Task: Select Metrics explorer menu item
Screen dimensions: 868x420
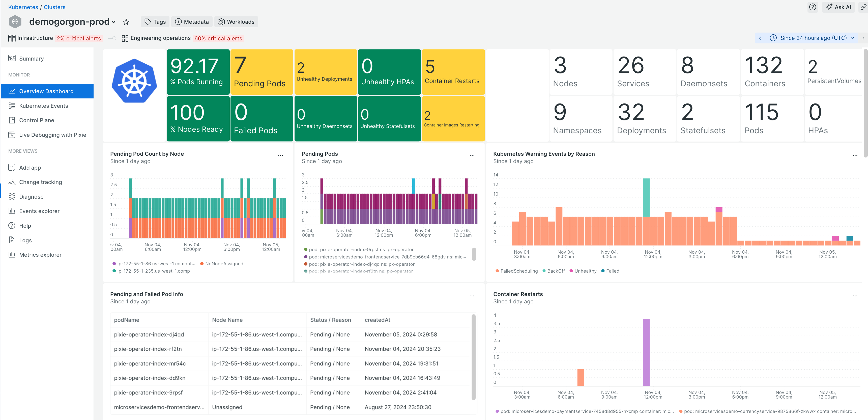Action: [x=47, y=254]
